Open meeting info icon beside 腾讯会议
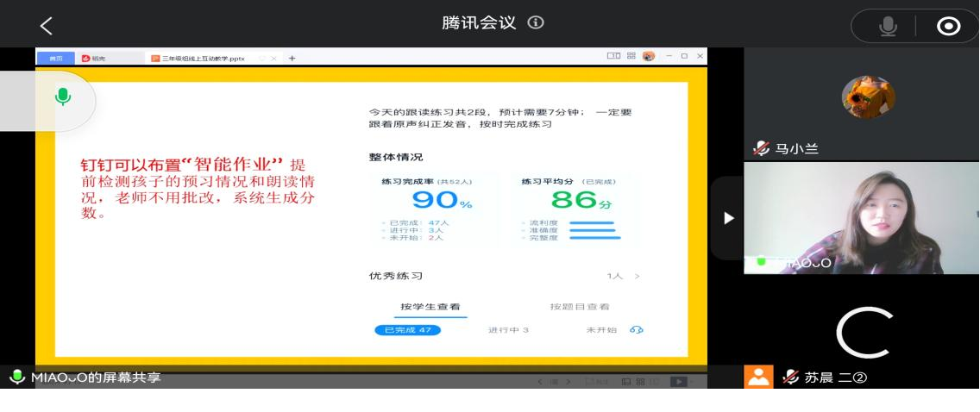Image resolution: width=980 pixels, height=412 pixels. (x=536, y=23)
